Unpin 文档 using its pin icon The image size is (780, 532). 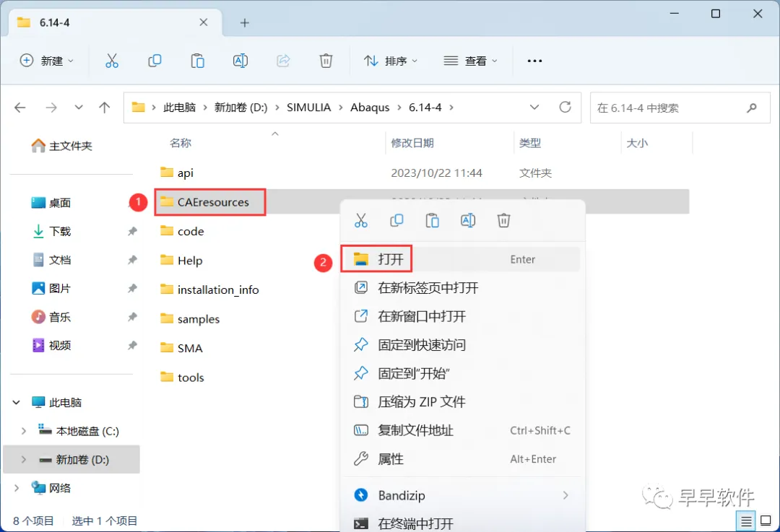click(132, 260)
